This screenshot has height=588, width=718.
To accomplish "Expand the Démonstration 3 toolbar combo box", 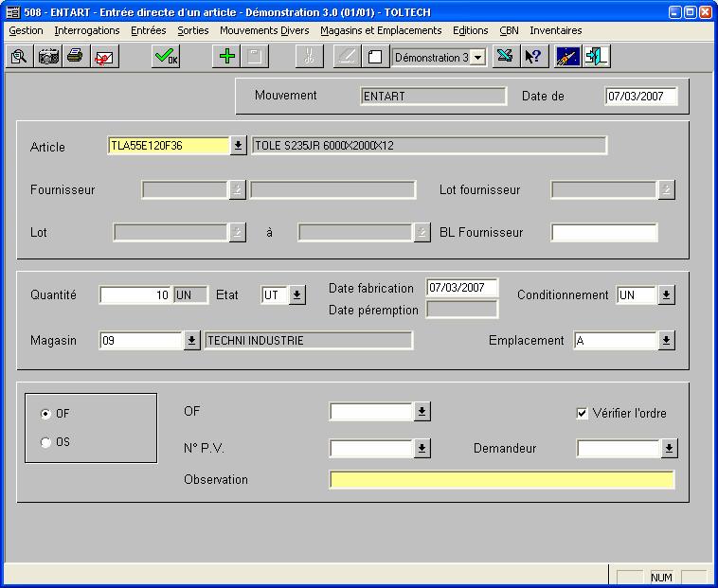I will [x=477, y=58].
